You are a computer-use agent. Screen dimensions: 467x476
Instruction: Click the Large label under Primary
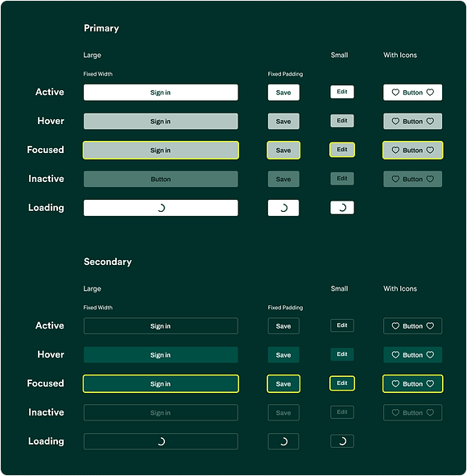93,56
